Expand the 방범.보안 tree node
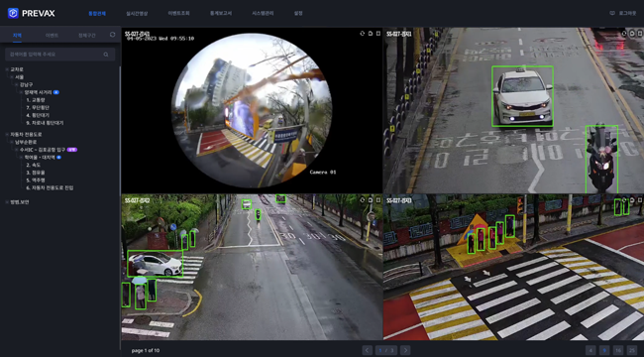Viewport: 644px width, 357px height. coord(7,202)
